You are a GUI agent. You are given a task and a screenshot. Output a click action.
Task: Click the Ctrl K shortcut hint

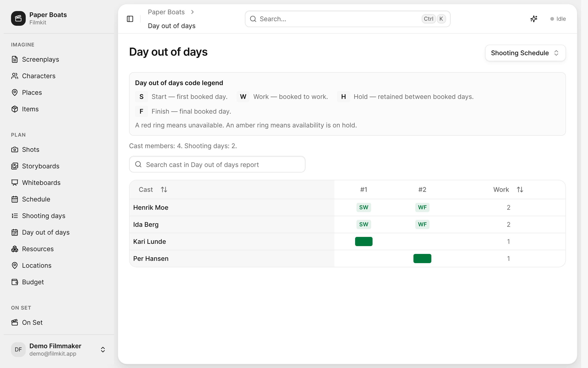[433, 19]
